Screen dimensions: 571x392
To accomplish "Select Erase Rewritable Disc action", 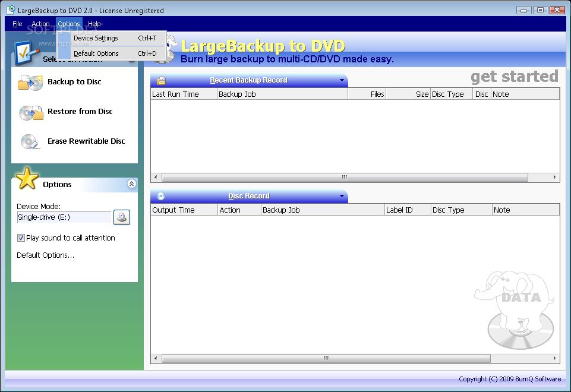I will [86, 141].
